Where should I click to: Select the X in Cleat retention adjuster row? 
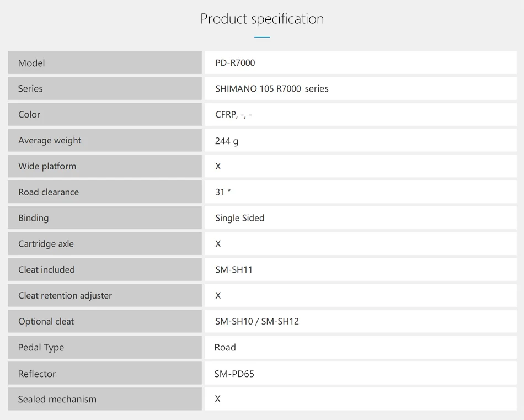[218, 296]
